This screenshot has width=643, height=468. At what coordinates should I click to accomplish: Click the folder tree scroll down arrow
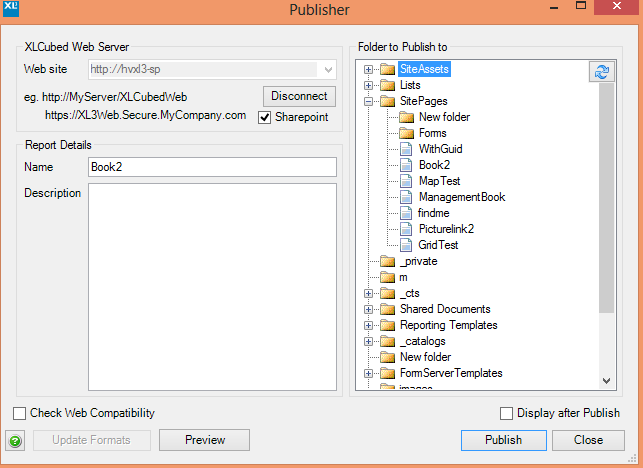pos(607,381)
